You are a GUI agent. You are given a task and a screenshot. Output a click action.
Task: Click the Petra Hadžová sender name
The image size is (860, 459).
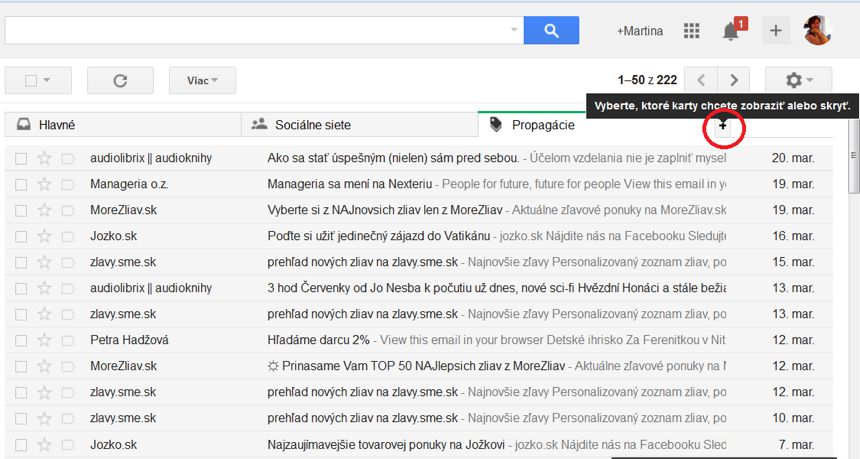pyautogui.click(x=129, y=340)
